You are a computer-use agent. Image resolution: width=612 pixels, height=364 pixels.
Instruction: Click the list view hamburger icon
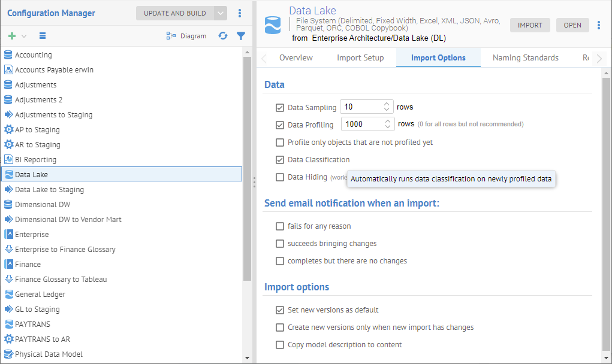point(43,36)
